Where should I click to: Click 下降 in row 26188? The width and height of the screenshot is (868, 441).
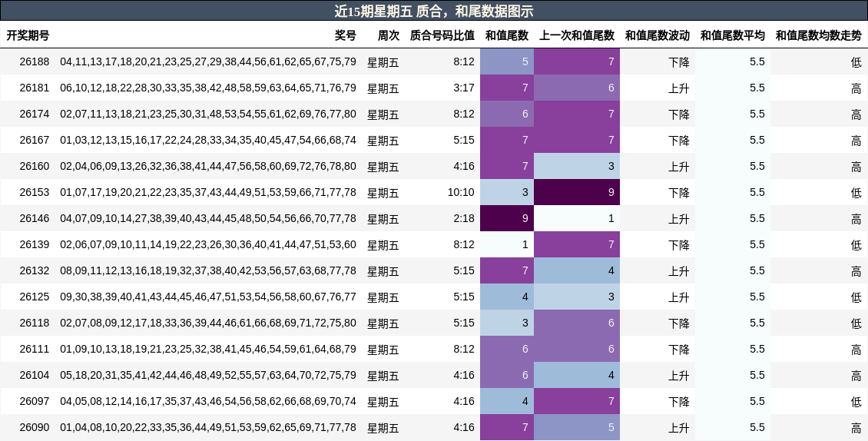coord(679,62)
